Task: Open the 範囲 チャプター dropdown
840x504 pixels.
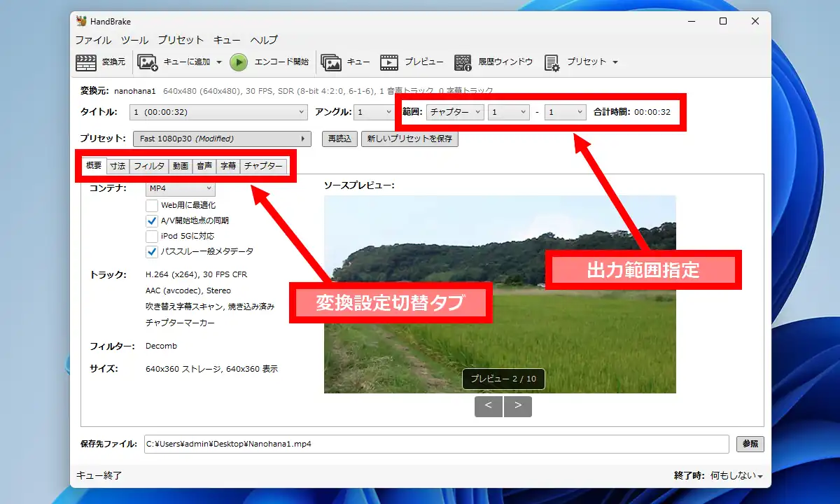Action: (x=455, y=112)
